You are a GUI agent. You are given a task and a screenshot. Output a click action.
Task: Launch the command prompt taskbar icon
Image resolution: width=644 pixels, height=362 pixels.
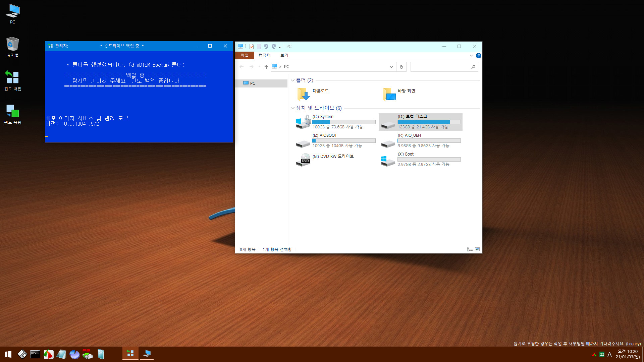[35, 354]
